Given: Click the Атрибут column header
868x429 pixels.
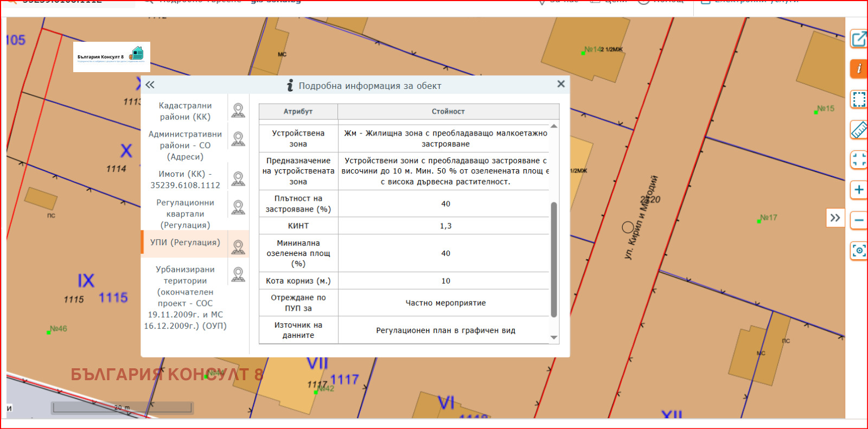Looking at the screenshot, I should (298, 111).
